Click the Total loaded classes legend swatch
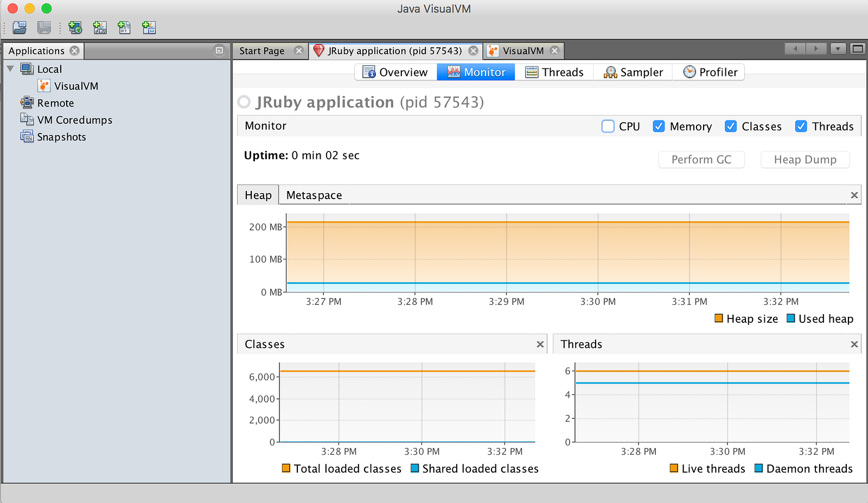Image resolution: width=868 pixels, height=503 pixels. 286,468
